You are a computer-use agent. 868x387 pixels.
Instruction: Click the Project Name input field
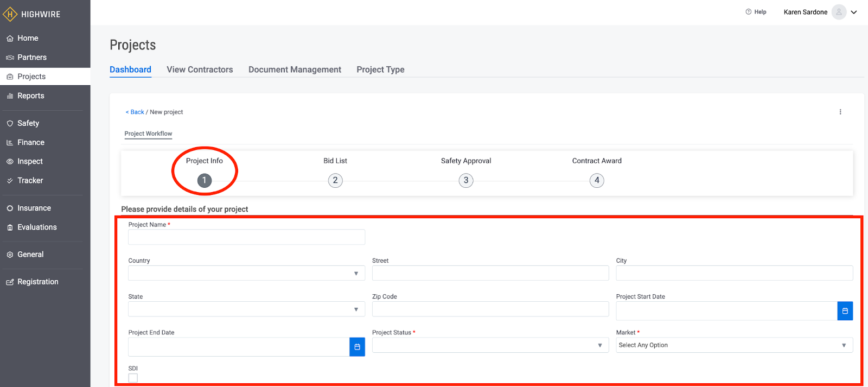coord(246,237)
